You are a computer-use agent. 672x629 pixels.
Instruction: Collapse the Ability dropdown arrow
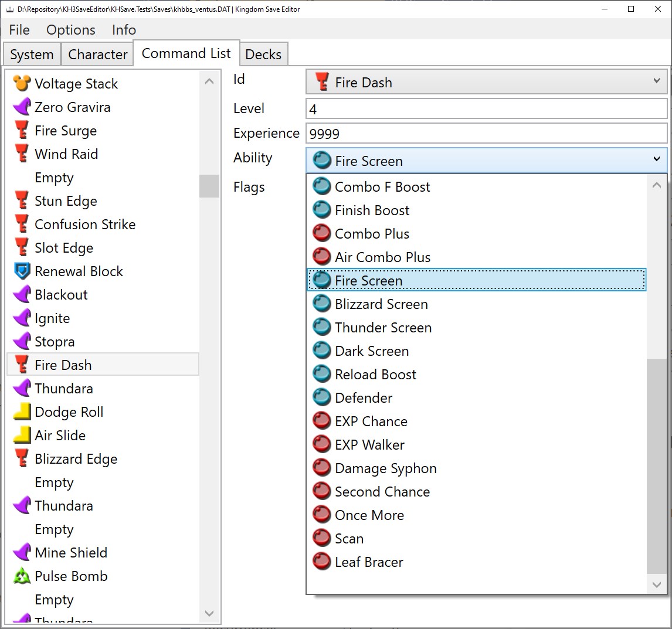(x=656, y=159)
